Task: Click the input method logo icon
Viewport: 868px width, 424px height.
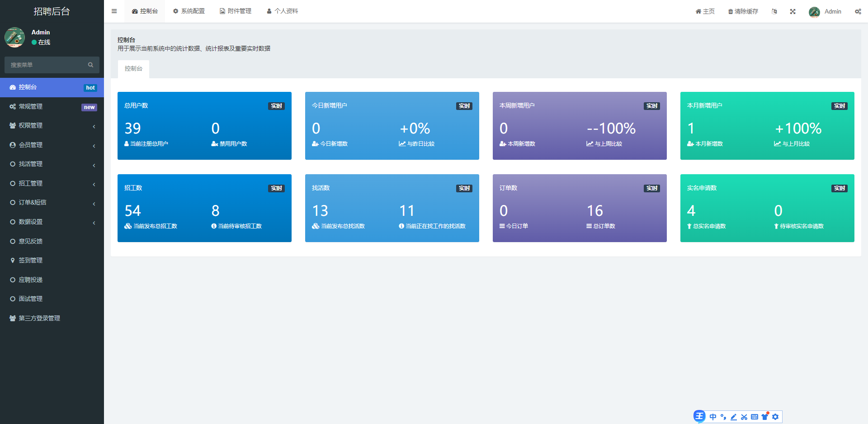Action: pyautogui.click(x=699, y=416)
